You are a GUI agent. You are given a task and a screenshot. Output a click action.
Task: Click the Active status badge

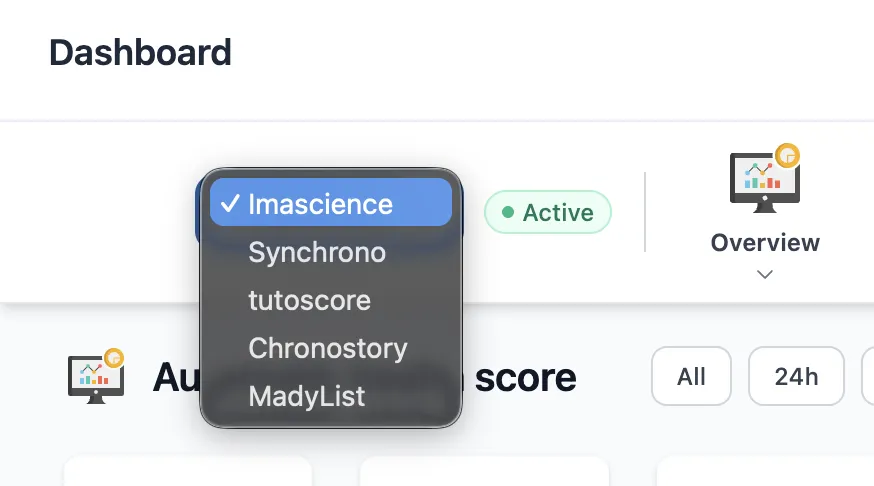[x=548, y=212]
